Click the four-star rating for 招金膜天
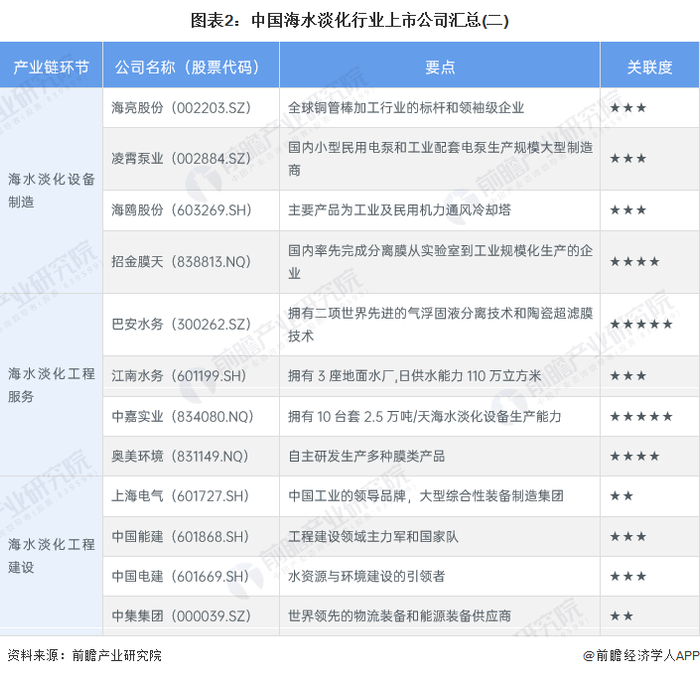The image size is (700, 676). click(634, 262)
